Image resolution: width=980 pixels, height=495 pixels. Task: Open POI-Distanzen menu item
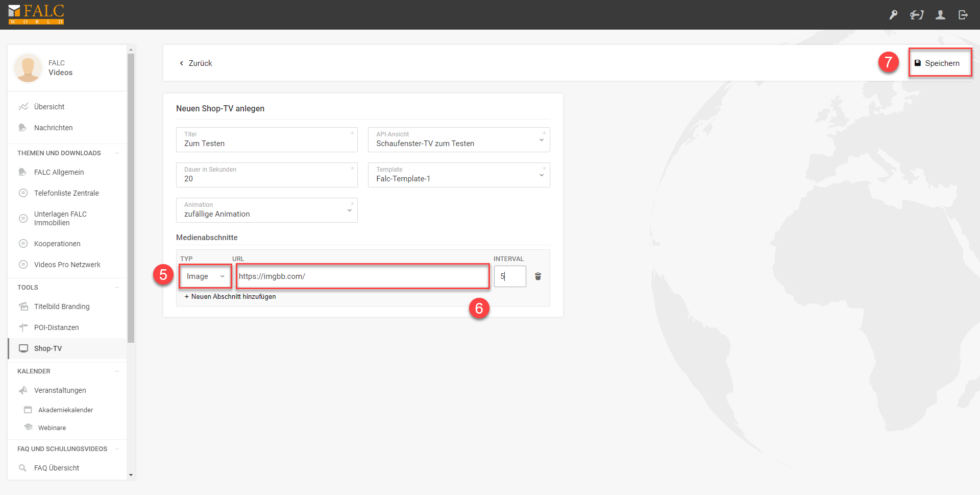56,327
